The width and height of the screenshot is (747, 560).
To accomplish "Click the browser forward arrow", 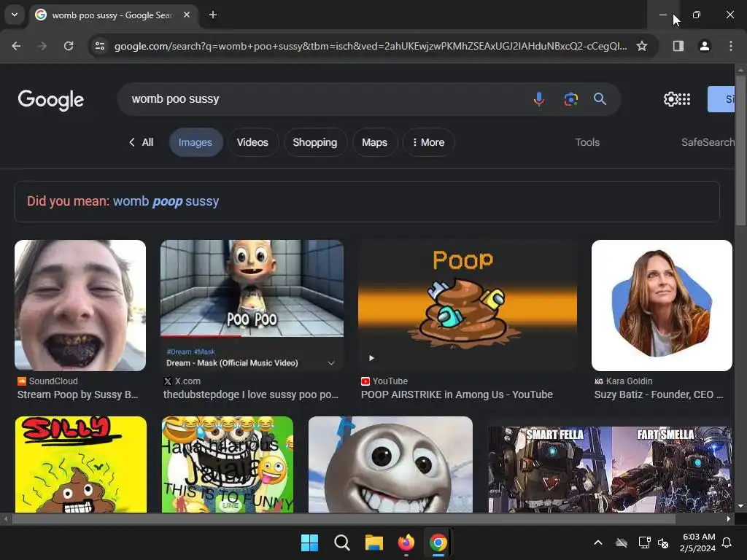I will click(x=42, y=46).
